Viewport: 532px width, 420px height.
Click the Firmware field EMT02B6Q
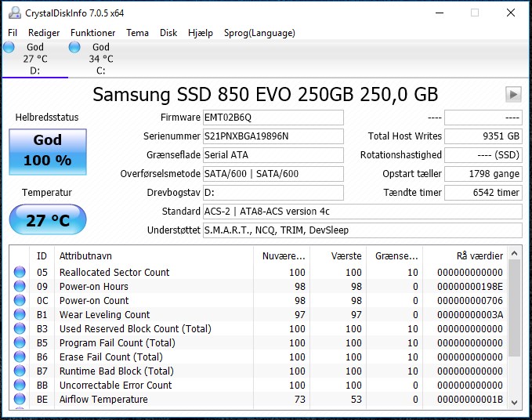pyautogui.click(x=273, y=118)
